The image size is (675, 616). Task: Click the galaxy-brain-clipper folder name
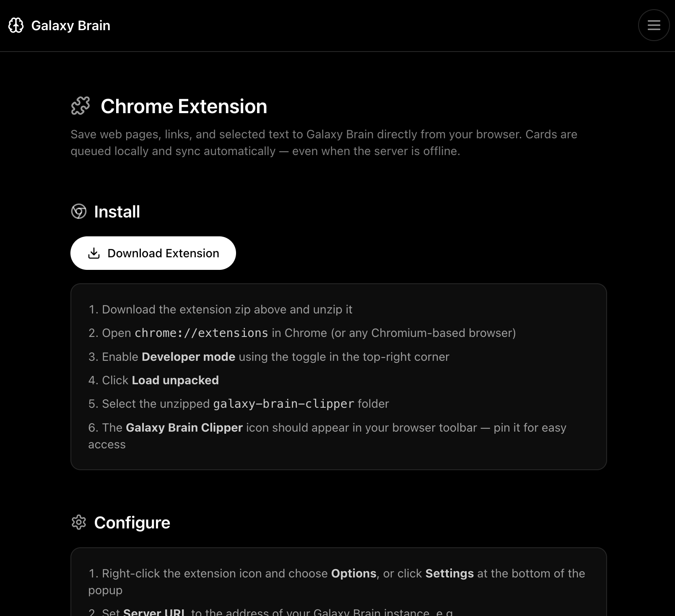[284, 404]
